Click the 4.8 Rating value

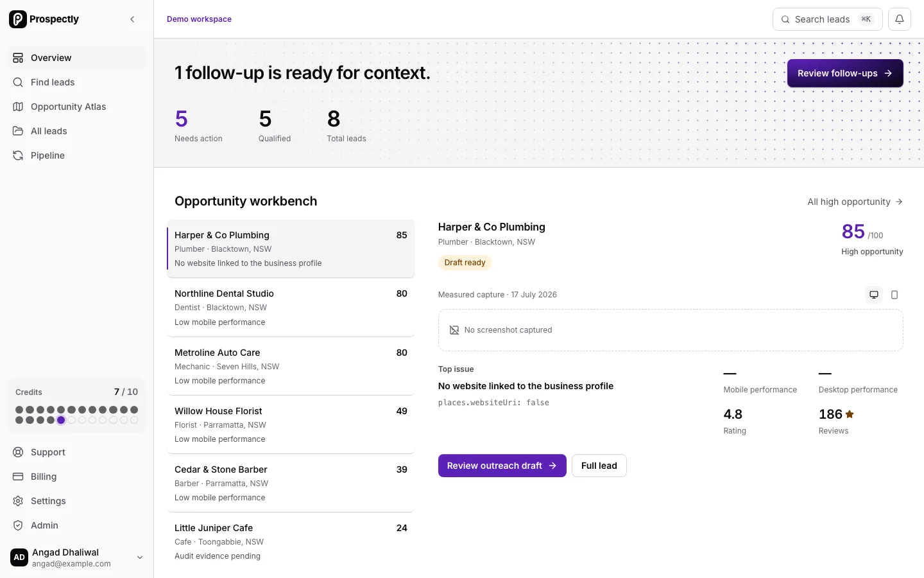[x=733, y=414]
